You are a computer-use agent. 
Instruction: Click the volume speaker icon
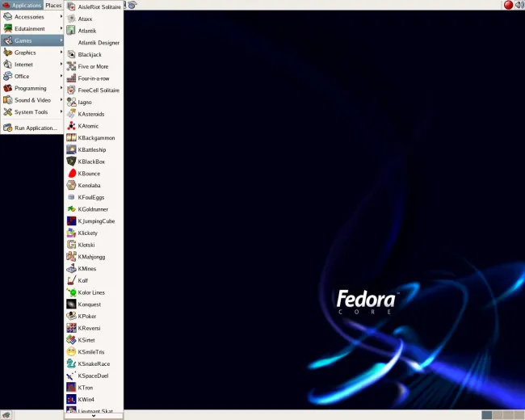[520, 5]
